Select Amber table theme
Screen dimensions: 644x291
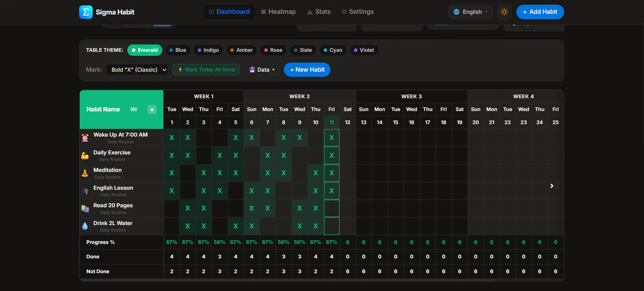point(241,50)
